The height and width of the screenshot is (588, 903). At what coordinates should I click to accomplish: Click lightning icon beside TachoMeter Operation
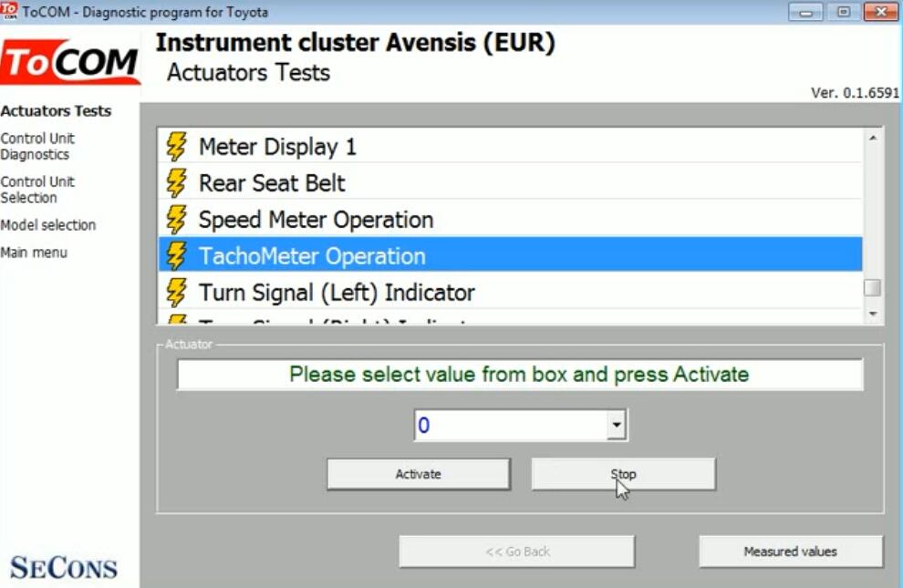click(176, 256)
